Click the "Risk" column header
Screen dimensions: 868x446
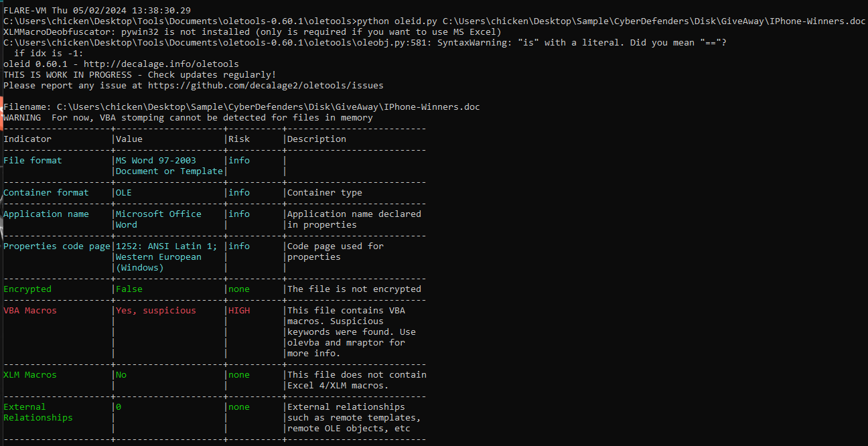[x=239, y=139]
